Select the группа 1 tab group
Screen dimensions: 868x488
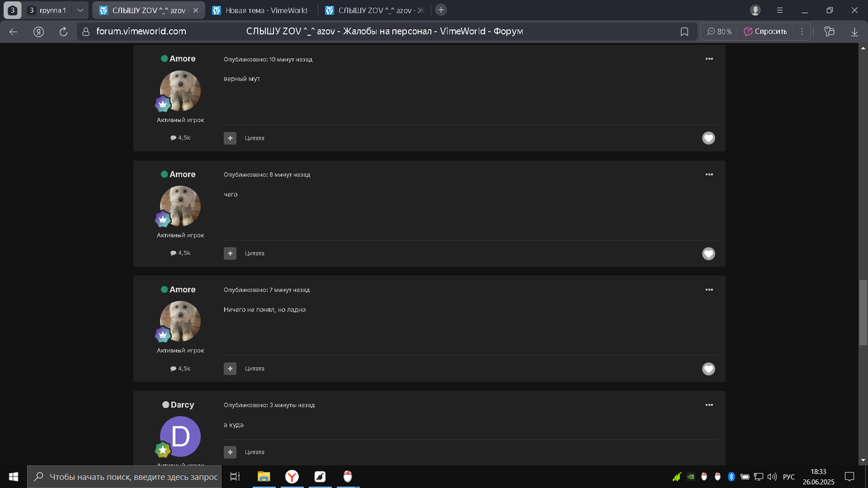pos(47,10)
